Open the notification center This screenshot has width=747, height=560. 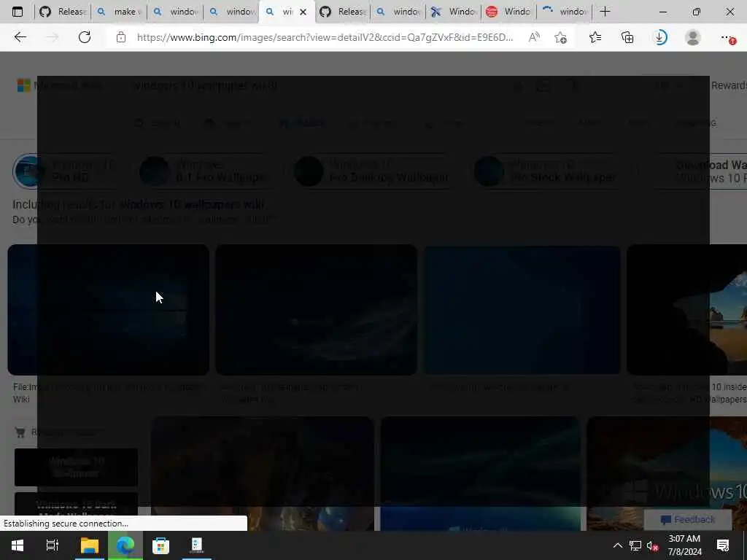723,545
